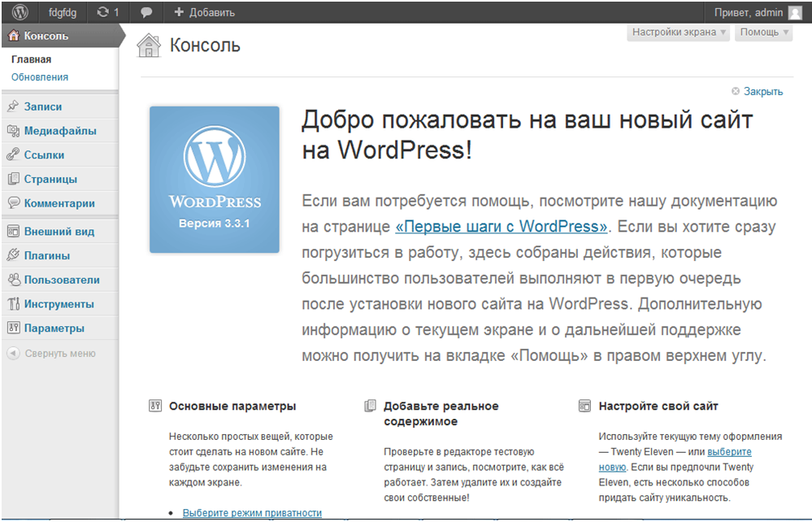The image size is (812, 522).
Task: Open the Инструменты menu
Action: coord(60,303)
